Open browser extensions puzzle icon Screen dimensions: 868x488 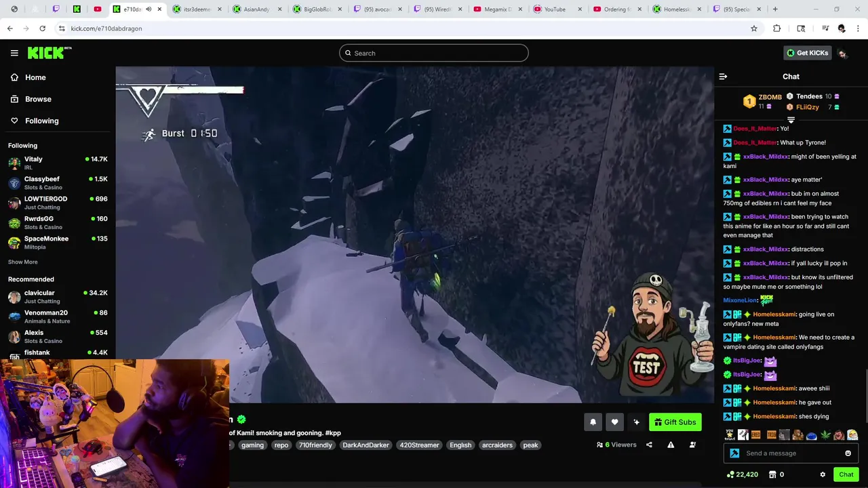(777, 28)
